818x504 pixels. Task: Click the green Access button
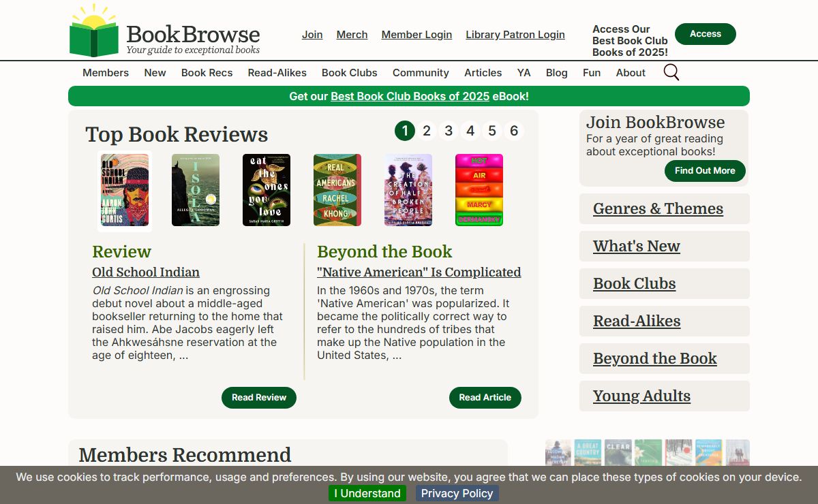coord(706,34)
